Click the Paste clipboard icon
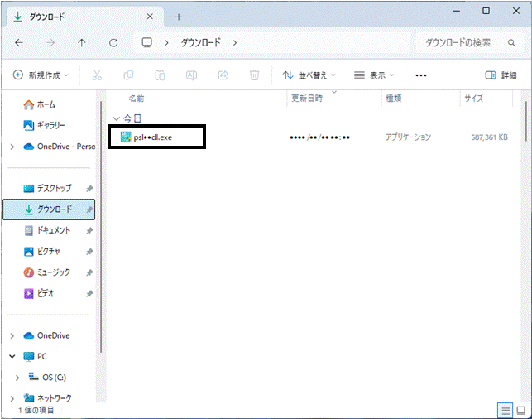Screen dimensions: 532x419 click(x=160, y=75)
